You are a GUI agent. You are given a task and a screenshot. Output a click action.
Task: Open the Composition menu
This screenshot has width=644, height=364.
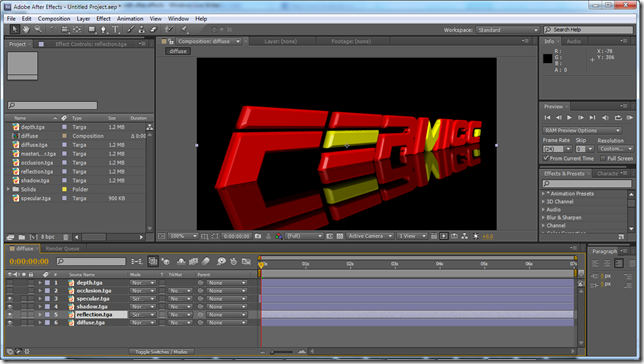pos(54,19)
